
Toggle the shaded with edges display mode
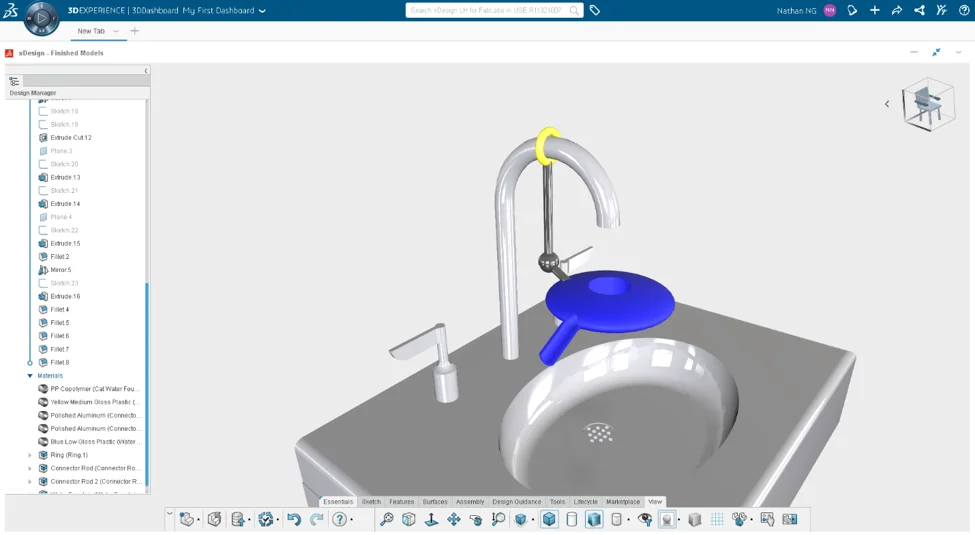click(x=549, y=519)
